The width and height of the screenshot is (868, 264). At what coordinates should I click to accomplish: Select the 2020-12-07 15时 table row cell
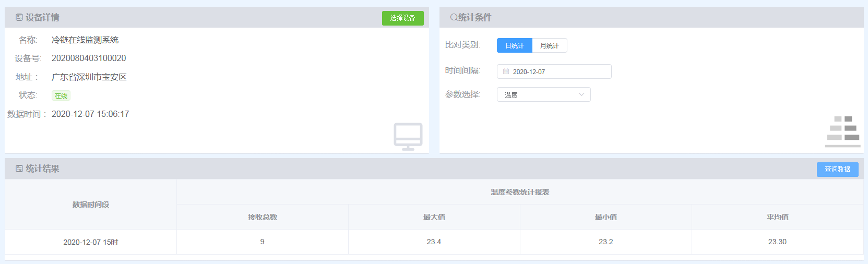click(91, 242)
